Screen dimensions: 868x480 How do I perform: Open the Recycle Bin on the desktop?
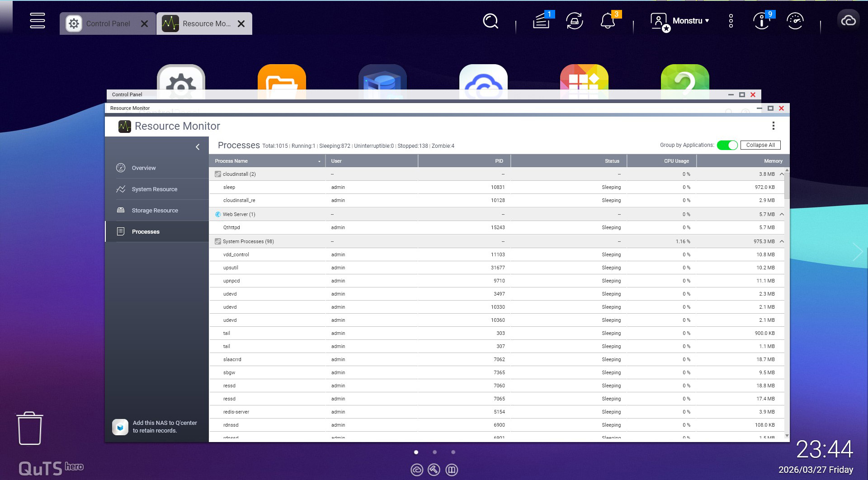[30, 428]
